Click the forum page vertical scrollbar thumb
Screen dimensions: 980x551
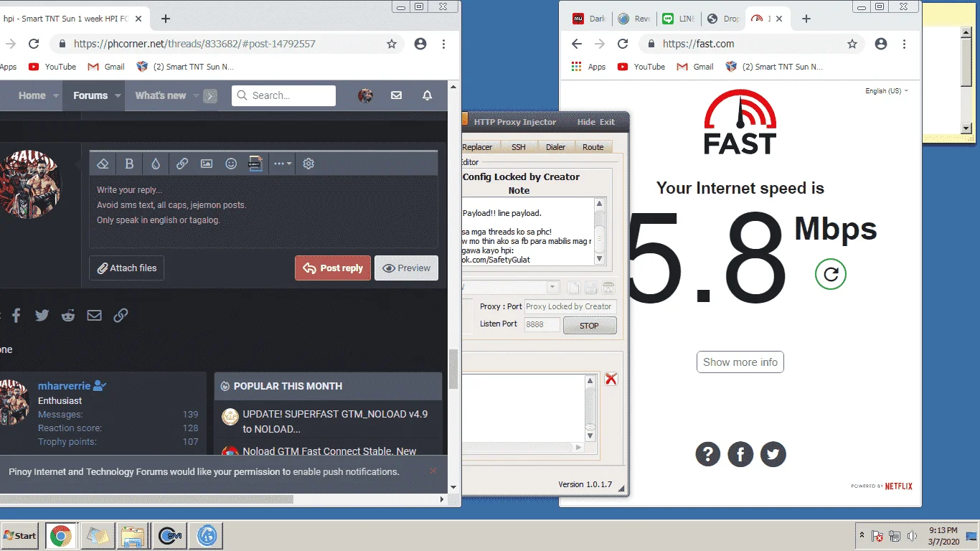coord(453,369)
